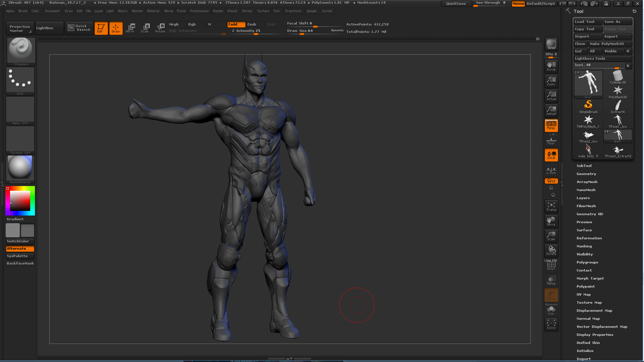The height and width of the screenshot is (362, 644).
Task: Toggle Edit mode
Action: tap(101, 28)
